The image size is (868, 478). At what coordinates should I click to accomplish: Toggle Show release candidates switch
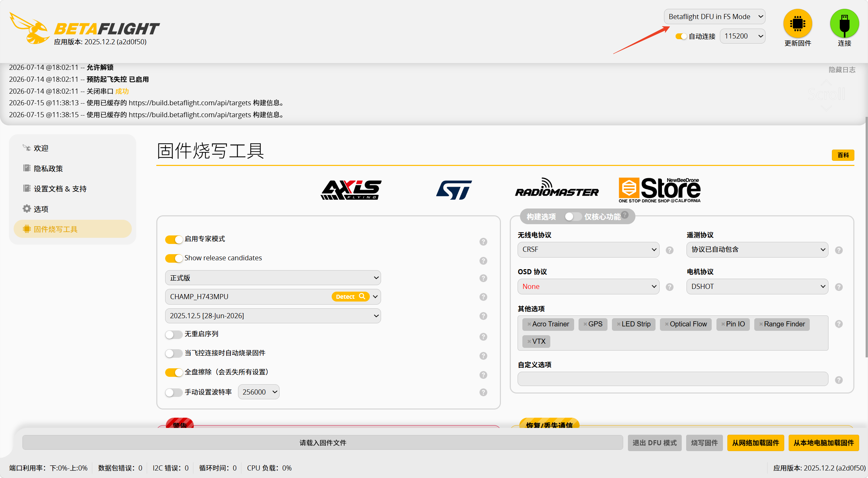pyautogui.click(x=174, y=258)
